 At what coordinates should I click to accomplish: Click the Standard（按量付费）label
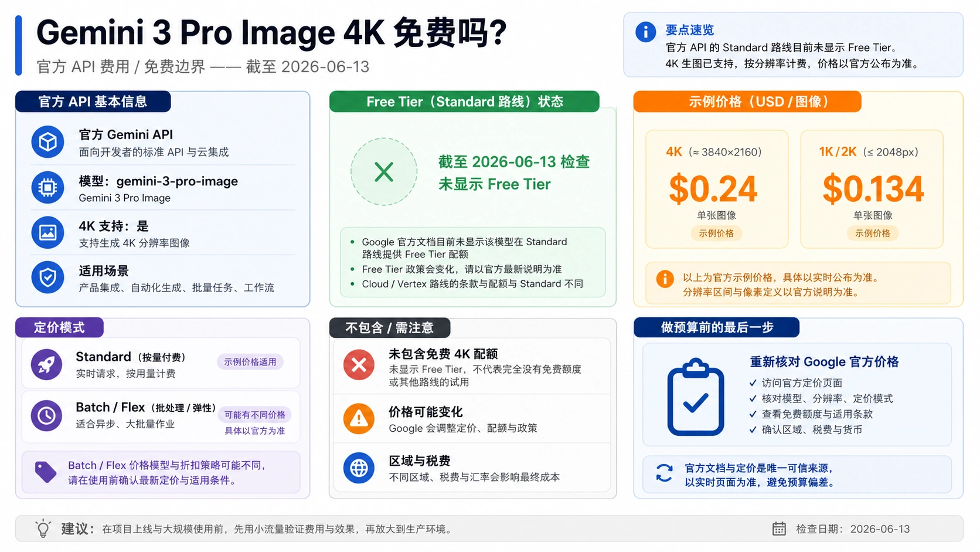[131, 357]
